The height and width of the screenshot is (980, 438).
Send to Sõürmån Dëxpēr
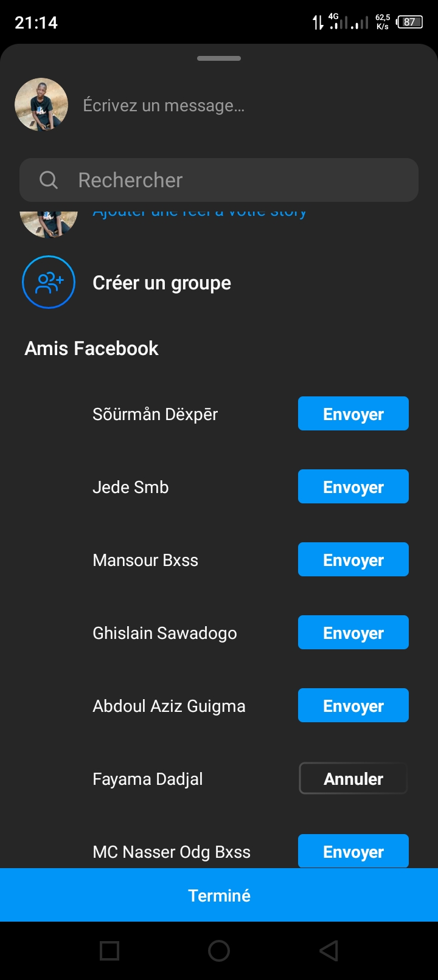(353, 414)
